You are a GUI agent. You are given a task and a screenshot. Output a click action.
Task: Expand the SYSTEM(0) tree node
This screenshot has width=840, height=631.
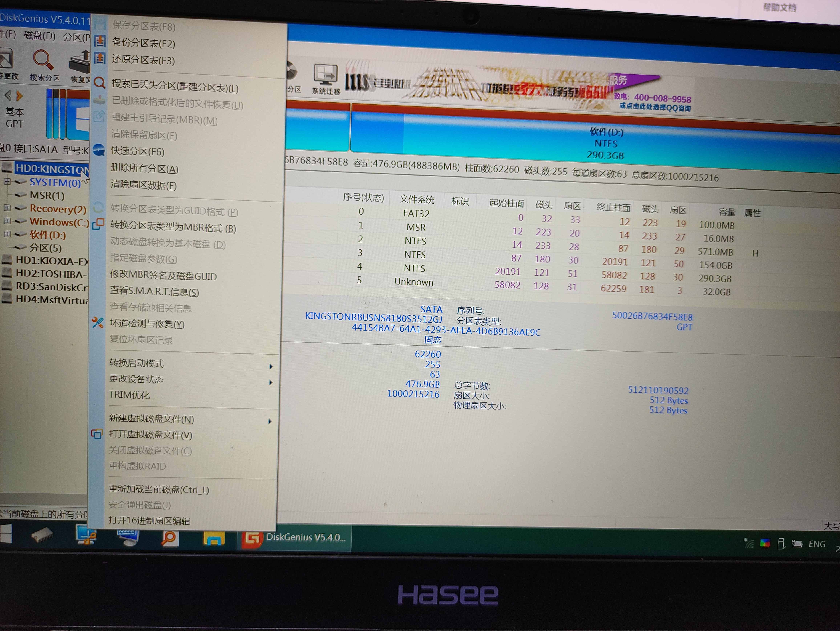pyautogui.click(x=7, y=182)
